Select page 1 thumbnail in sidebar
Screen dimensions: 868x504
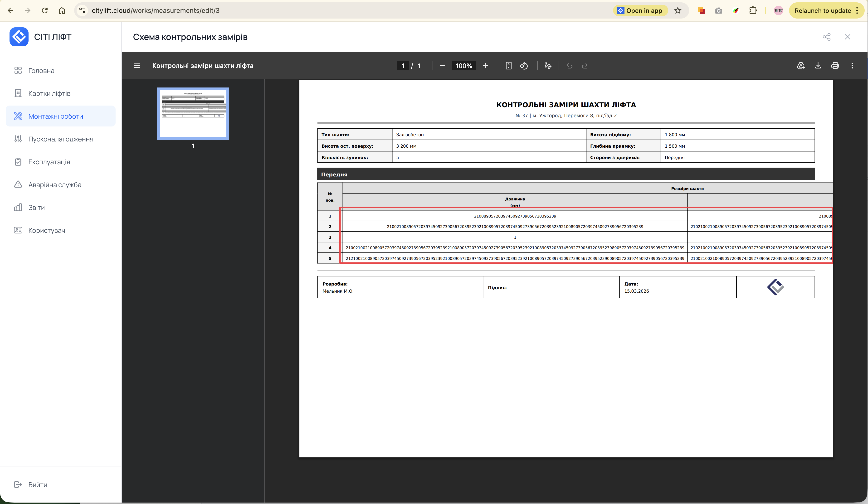tap(193, 114)
